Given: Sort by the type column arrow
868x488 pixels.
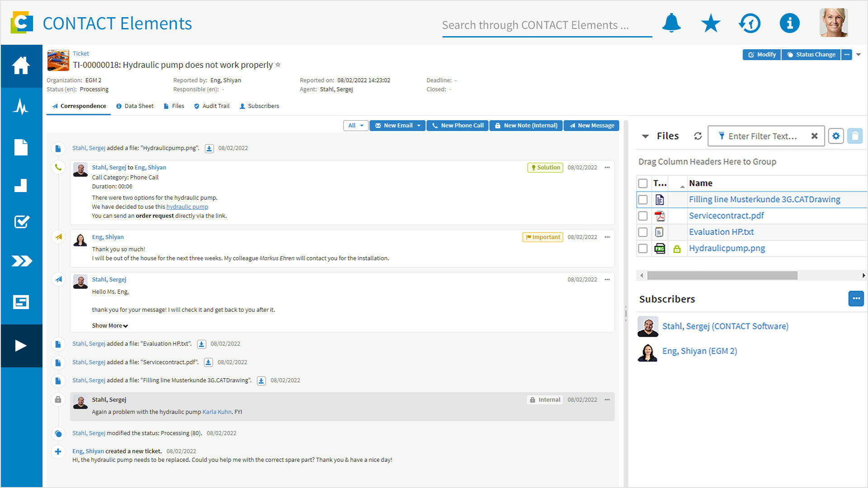Looking at the screenshot, I should pyautogui.click(x=682, y=186).
